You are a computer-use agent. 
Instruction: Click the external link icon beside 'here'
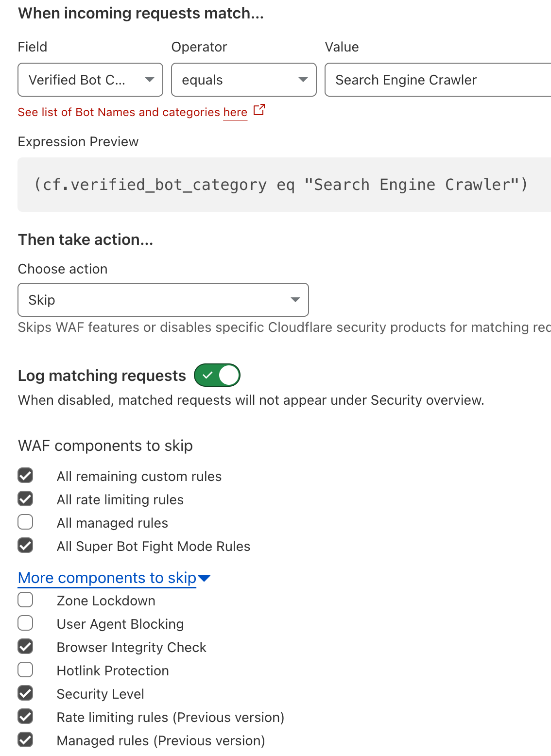tap(259, 110)
